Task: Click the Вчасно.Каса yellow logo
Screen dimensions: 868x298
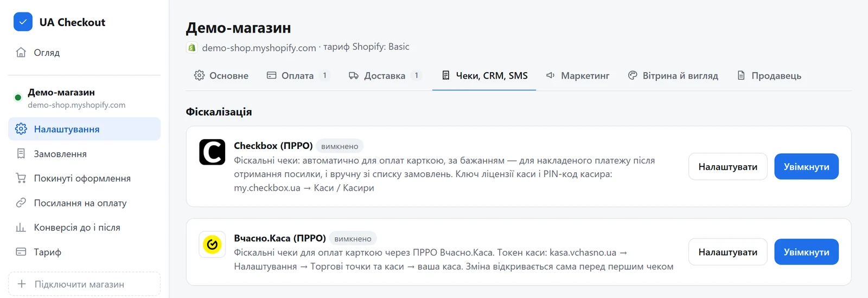Action: (x=212, y=245)
